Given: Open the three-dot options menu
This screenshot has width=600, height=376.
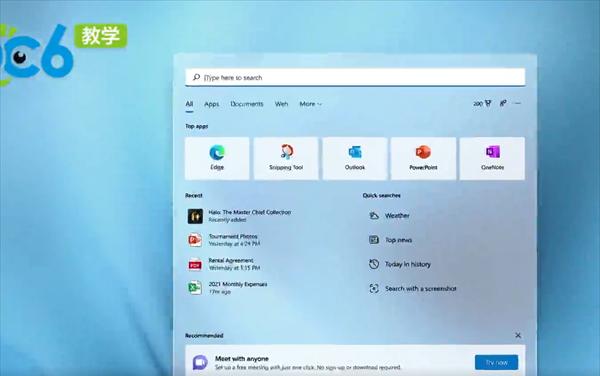Looking at the screenshot, I should pos(518,103).
